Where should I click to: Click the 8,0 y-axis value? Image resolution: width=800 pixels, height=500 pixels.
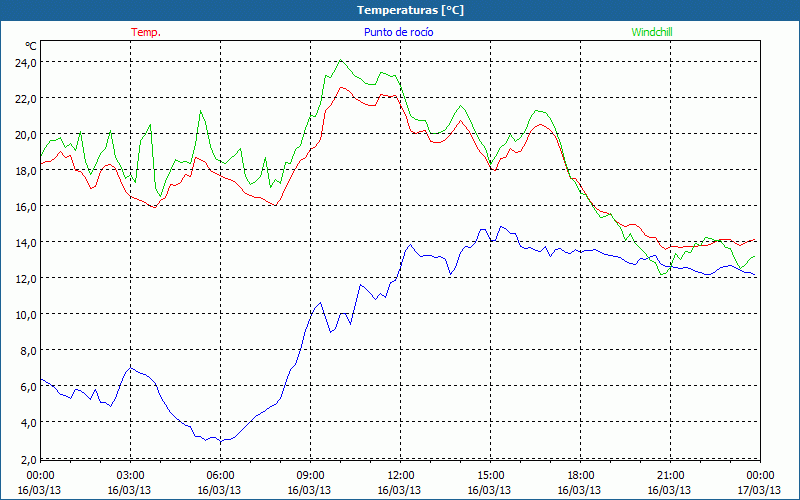tap(29, 351)
